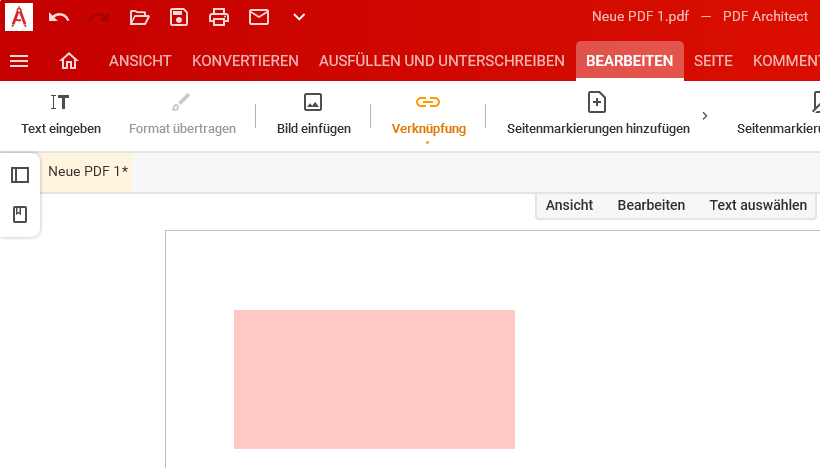Toggle the side panel icon

(20, 175)
